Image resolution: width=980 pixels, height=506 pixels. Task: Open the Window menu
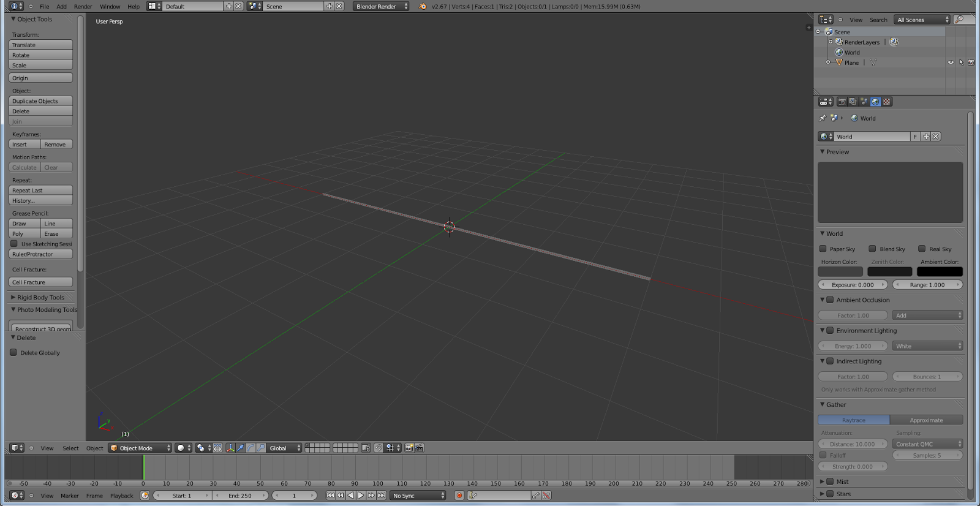click(x=110, y=6)
